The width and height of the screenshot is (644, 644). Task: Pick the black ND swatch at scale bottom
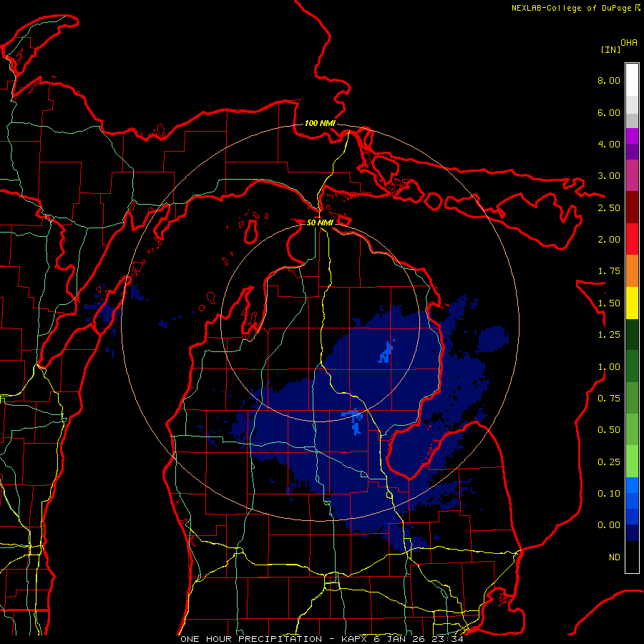(632, 557)
